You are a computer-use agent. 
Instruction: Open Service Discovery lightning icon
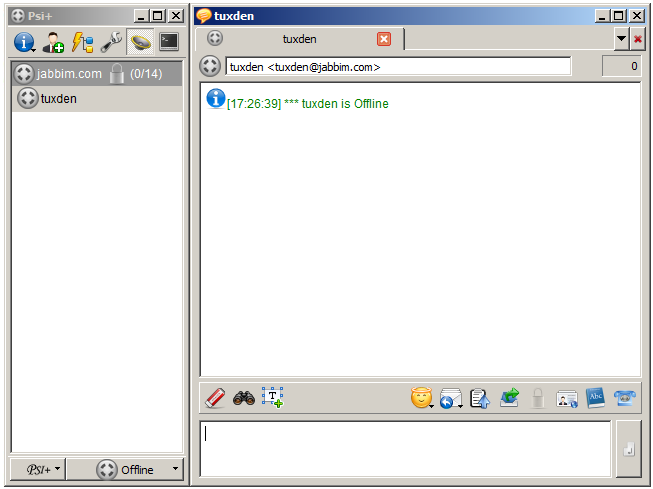pyautogui.click(x=82, y=42)
